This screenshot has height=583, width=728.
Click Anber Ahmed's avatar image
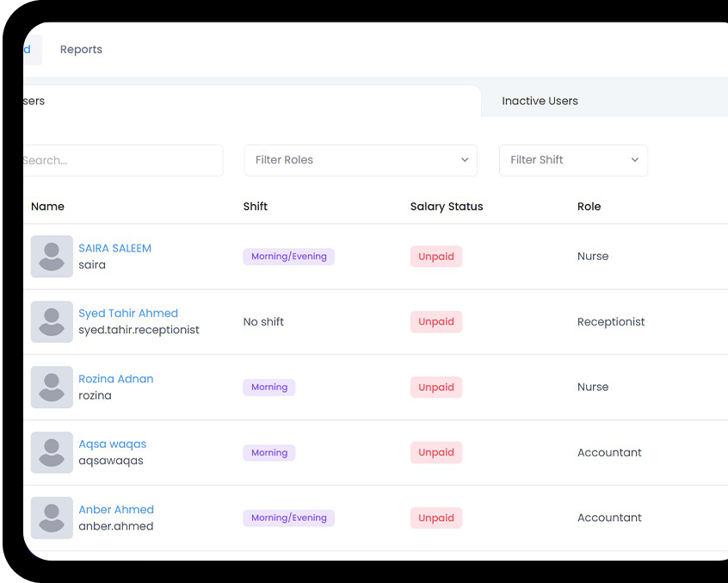pyautogui.click(x=52, y=518)
